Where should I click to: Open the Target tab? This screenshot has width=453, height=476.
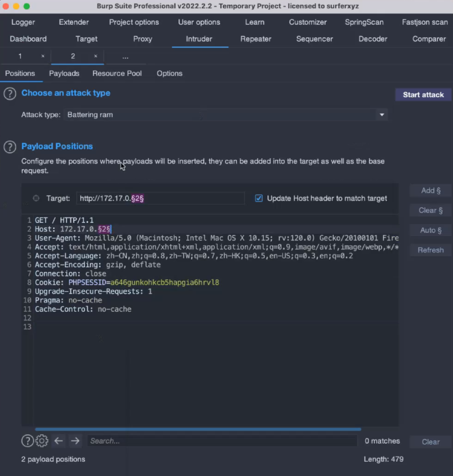point(87,39)
